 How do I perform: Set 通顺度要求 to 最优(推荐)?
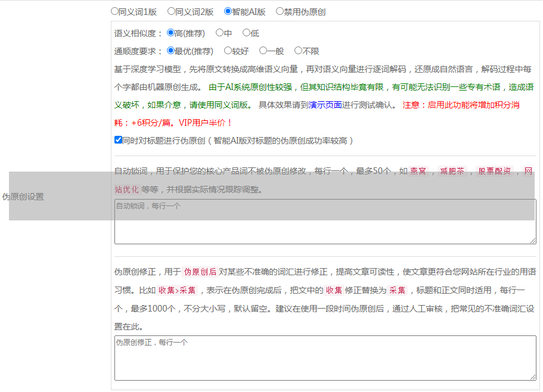pyautogui.click(x=170, y=51)
